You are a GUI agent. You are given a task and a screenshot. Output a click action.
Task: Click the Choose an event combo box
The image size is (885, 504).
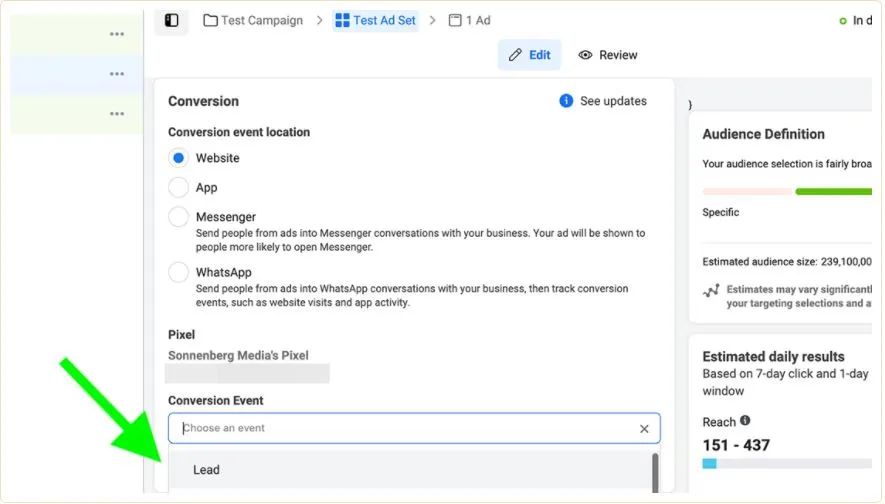(414, 429)
